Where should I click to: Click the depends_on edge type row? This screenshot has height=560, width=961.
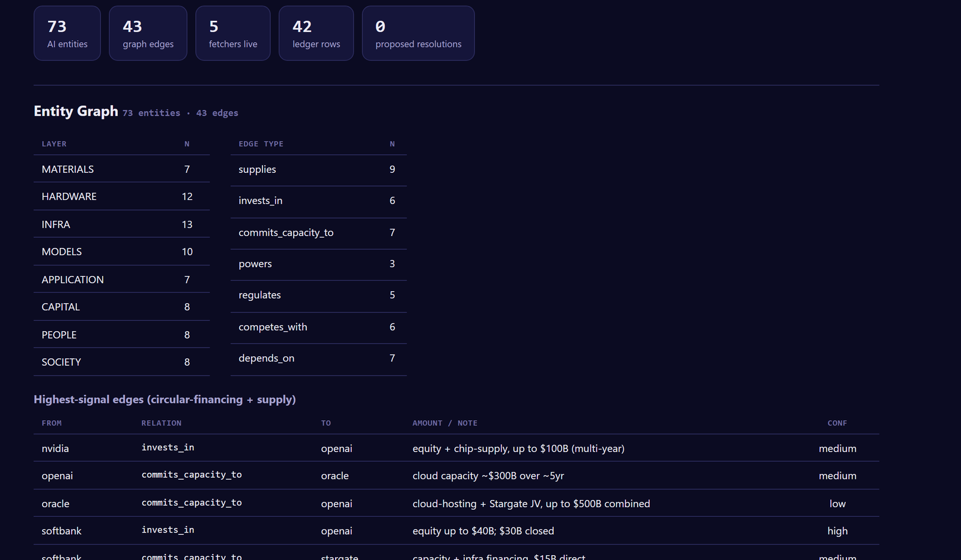pos(318,358)
